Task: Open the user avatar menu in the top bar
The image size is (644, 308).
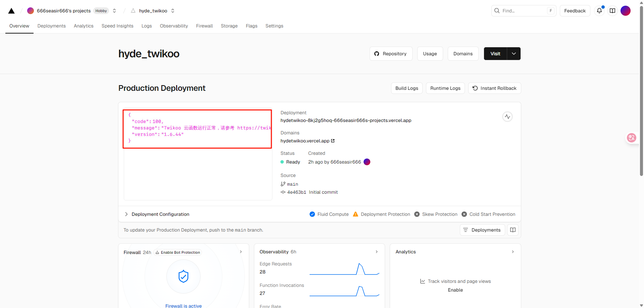Action: coord(626,11)
